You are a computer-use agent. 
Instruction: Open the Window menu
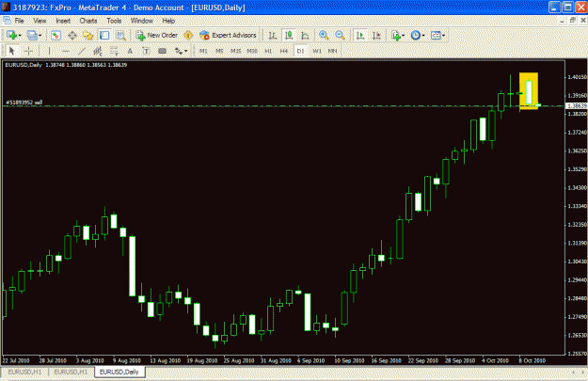(x=142, y=21)
